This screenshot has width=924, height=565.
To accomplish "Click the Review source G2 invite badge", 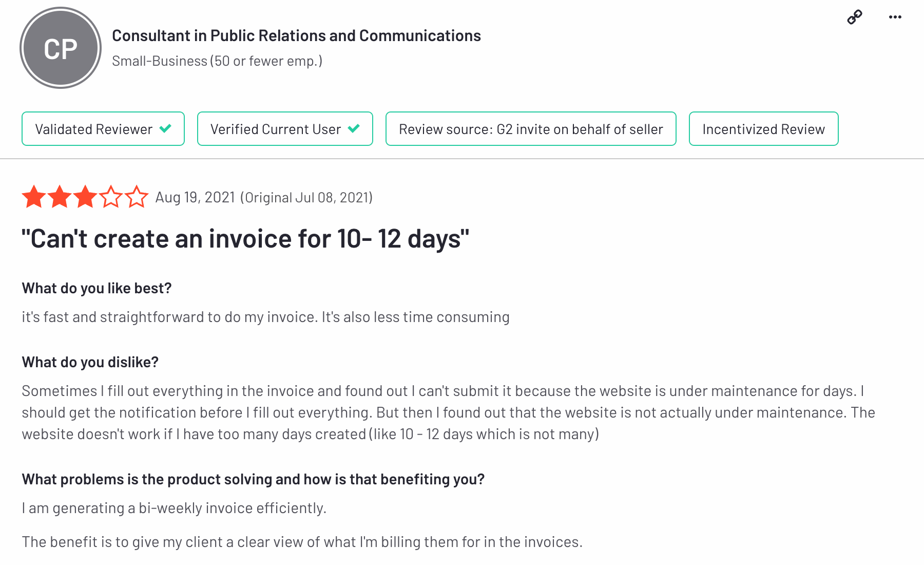I will coord(530,129).
